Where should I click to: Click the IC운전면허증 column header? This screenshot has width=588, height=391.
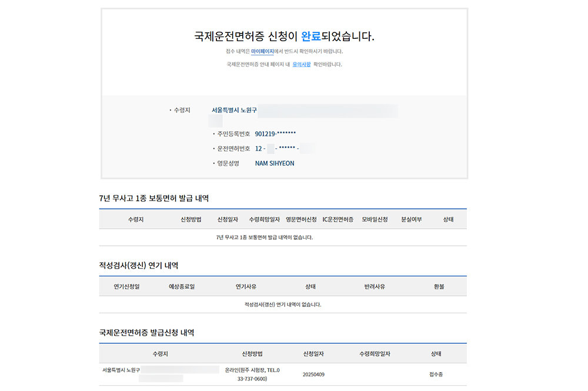coord(338,219)
